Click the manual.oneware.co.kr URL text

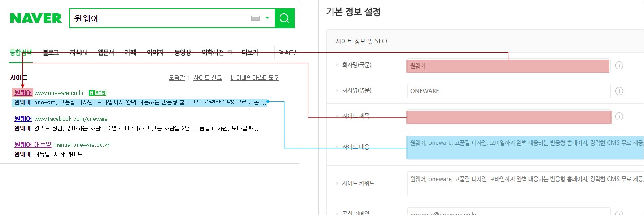click(x=81, y=145)
